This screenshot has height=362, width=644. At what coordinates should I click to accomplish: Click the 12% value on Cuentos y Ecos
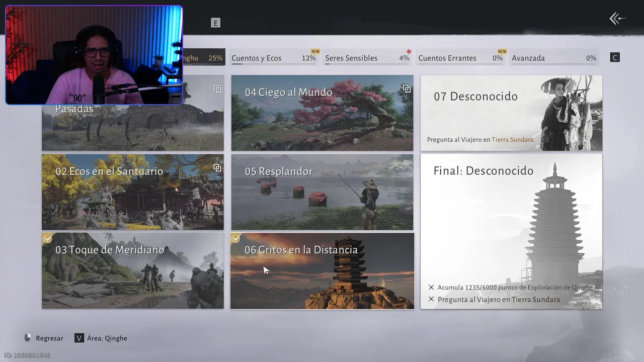coord(309,58)
